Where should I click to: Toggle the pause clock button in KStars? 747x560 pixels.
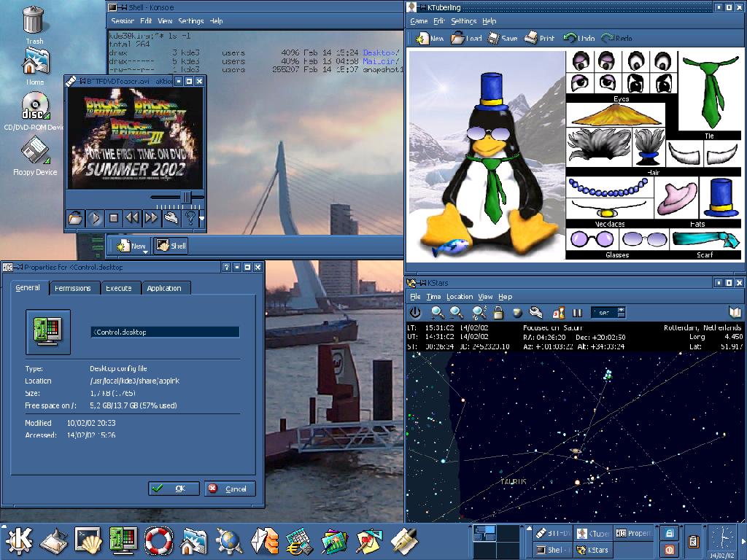pos(578,312)
